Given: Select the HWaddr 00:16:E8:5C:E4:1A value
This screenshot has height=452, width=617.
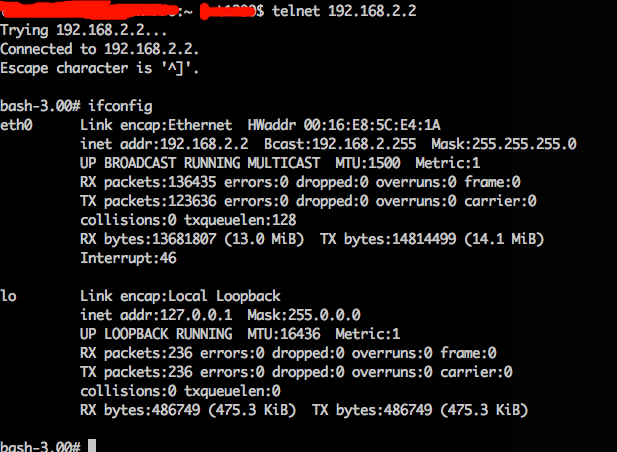Looking at the screenshot, I should pyautogui.click(x=344, y=125).
